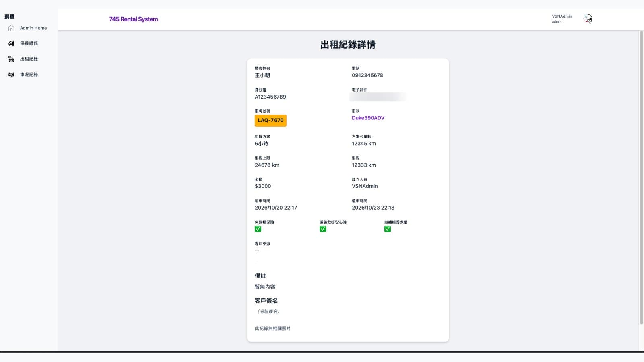Click the return time 2026/10/23 22:18
This screenshot has width=644, height=362.
373,208
